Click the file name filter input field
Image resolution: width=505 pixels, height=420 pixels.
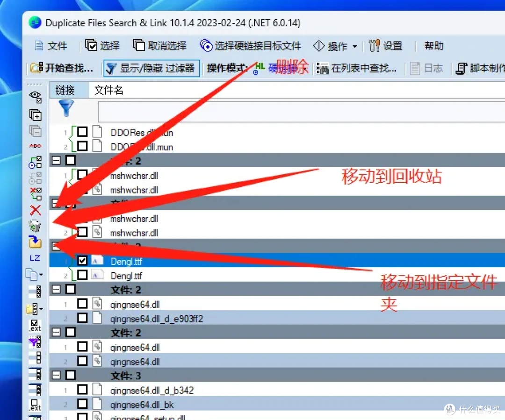(301, 112)
